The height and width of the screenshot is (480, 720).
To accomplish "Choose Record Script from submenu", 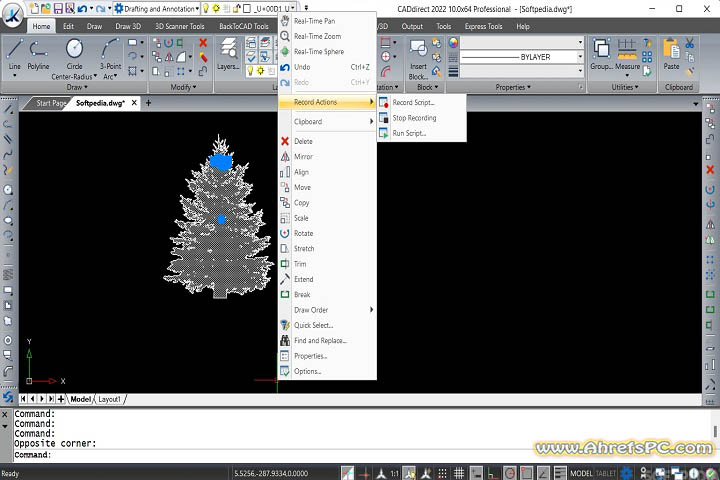I will point(414,103).
